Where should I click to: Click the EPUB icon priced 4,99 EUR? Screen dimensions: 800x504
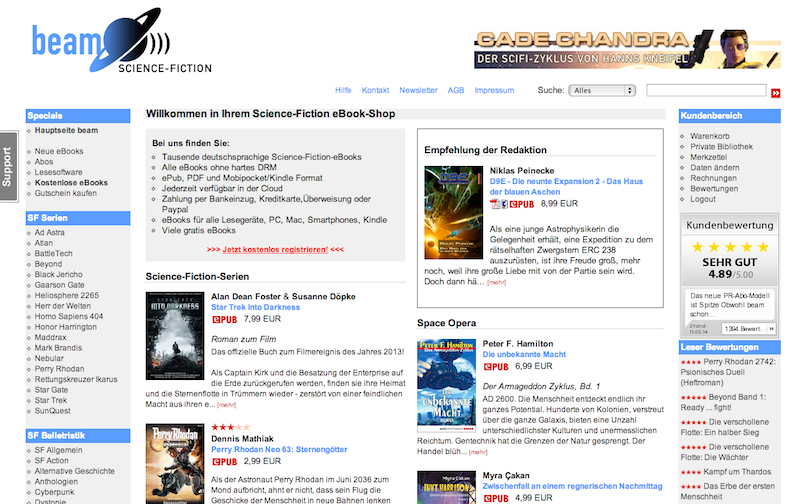pos(497,495)
